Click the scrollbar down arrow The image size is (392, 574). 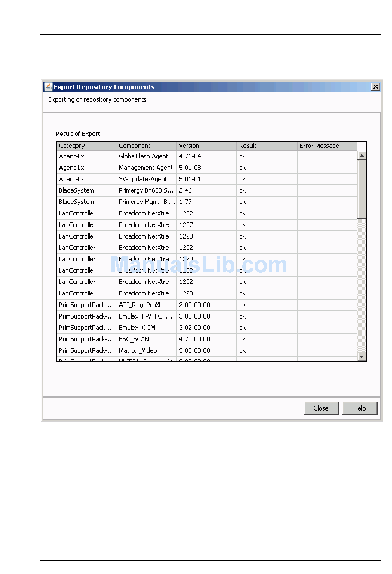tap(362, 357)
